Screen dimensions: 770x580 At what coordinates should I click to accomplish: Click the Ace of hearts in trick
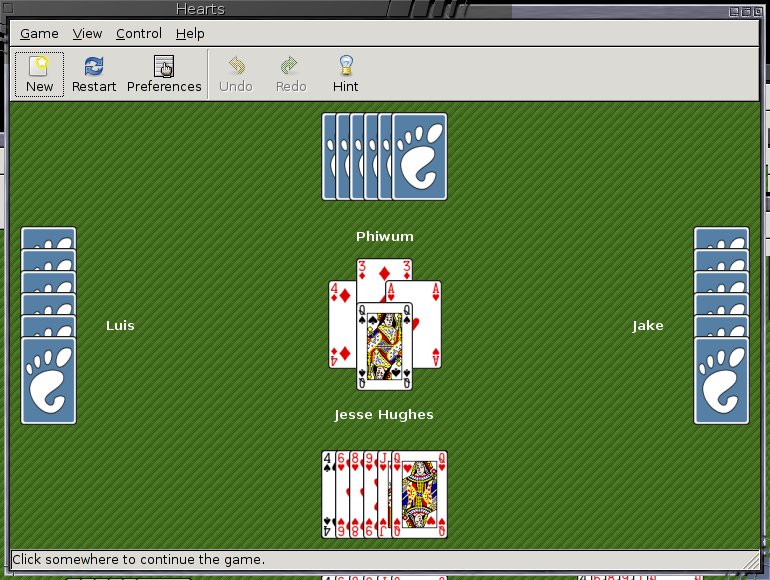(x=427, y=325)
